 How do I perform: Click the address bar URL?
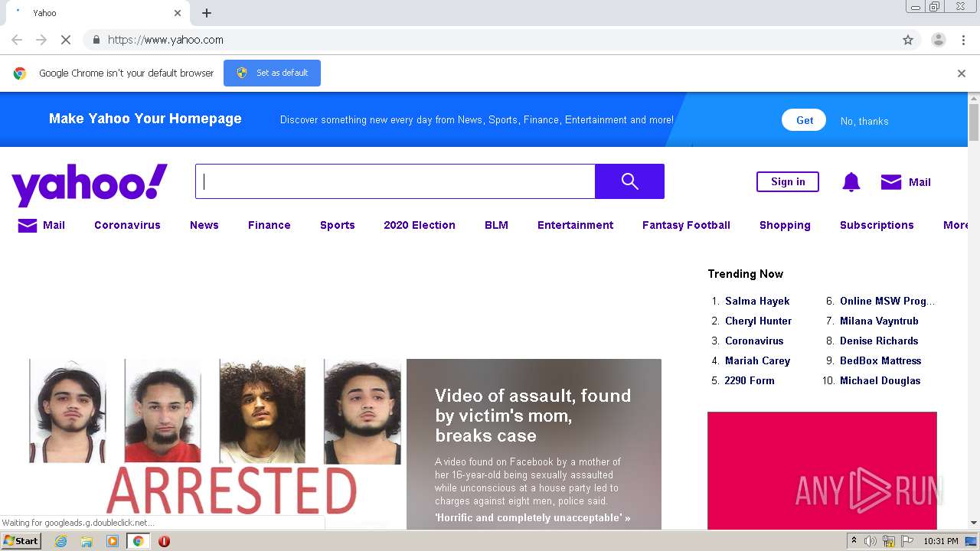[165, 40]
